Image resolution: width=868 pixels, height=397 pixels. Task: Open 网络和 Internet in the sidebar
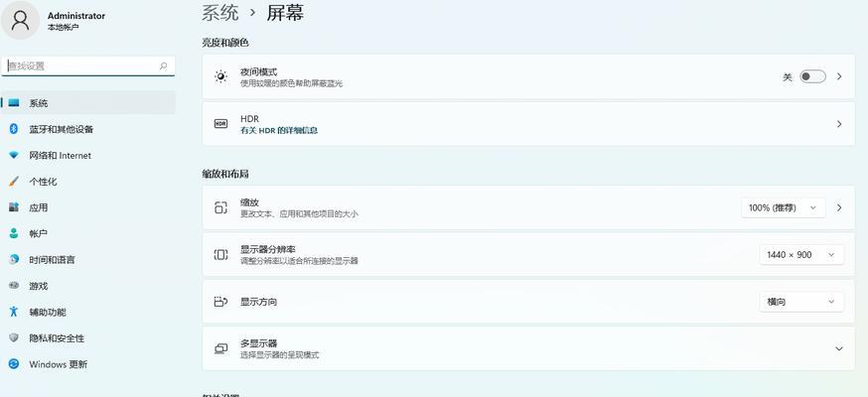click(x=88, y=156)
